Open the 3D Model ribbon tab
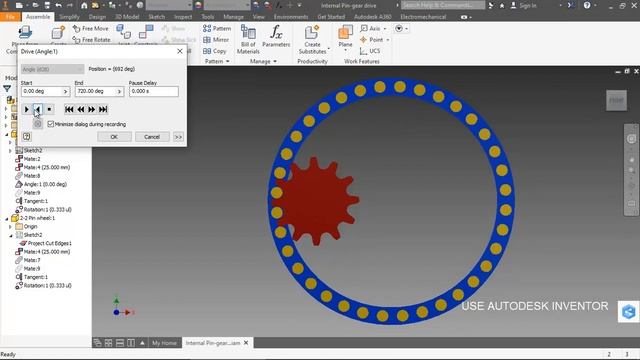Viewport: 640px width, 360px height. (x=127, y=17)
